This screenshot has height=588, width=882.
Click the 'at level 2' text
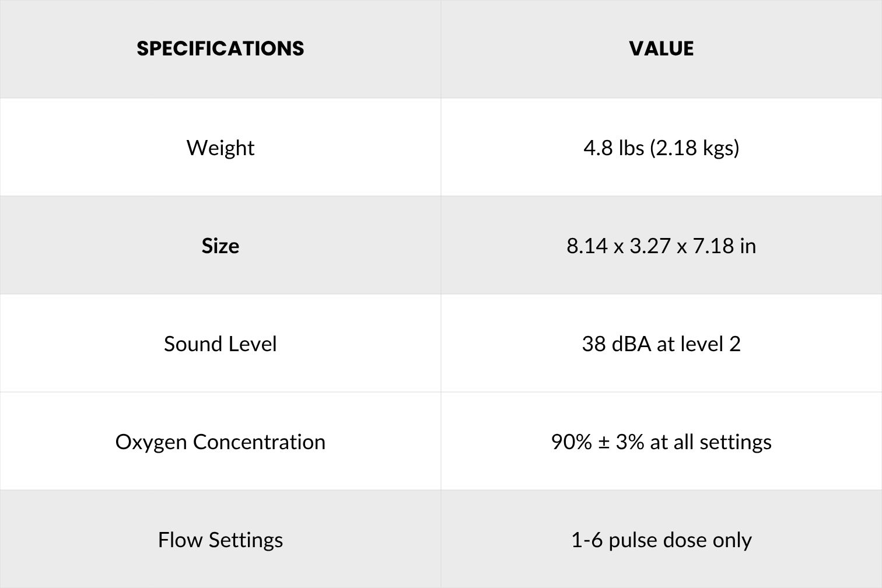699,344
